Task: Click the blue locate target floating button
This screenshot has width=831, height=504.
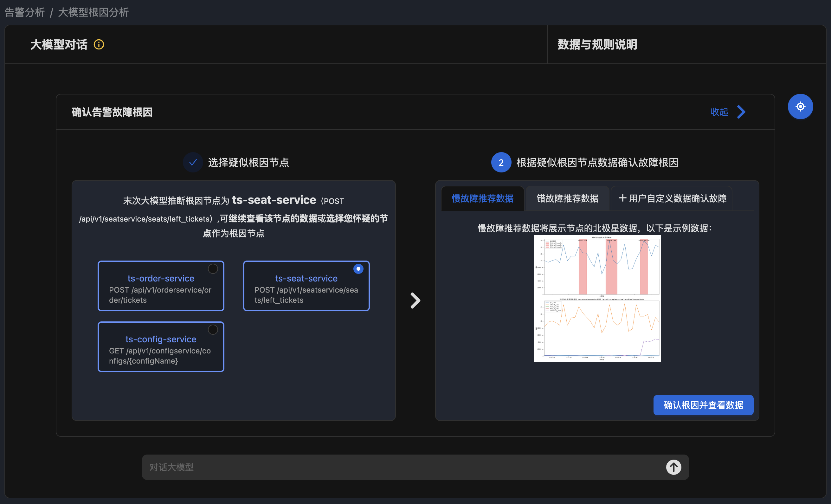Action: pyautogui.click(x=800, y=107)
